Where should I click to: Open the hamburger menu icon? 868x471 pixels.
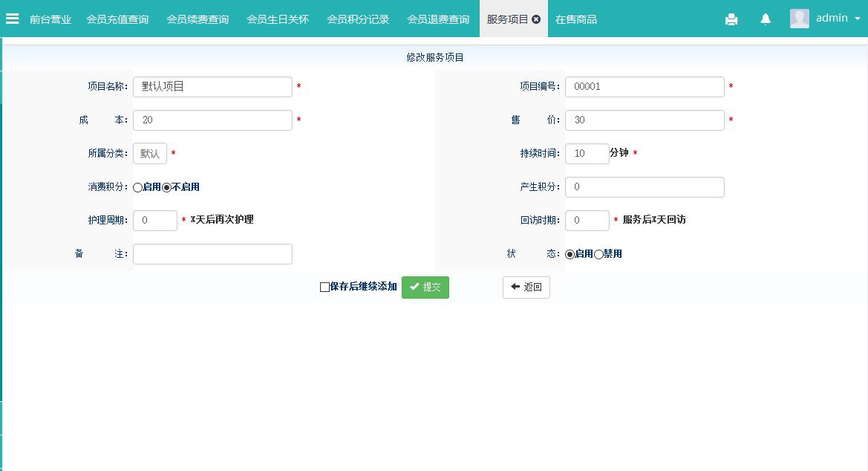(13, 19)
